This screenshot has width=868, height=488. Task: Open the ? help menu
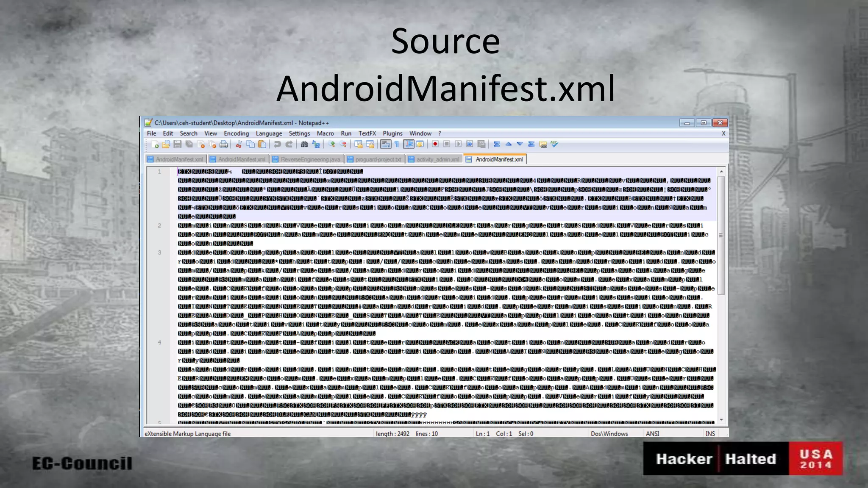(x=440, y=133)
